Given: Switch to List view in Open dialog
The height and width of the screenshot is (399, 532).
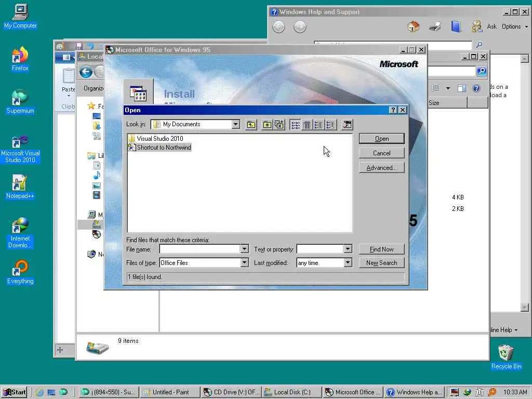Looking at the screenshot, I should (x=296, y=125).
